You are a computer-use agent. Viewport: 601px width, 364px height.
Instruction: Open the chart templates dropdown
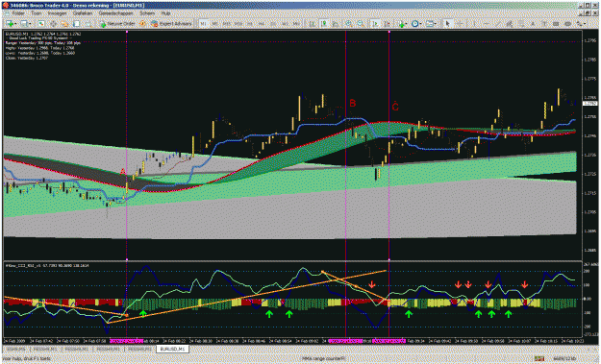click(431, 24)
